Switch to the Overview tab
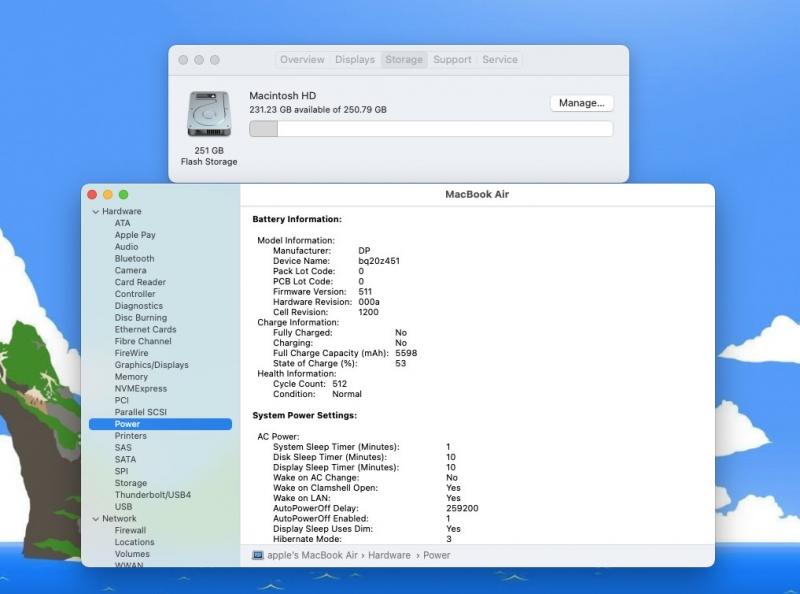Screen dimensions: 800x594 pyautogui.click(x=302, y=59)
